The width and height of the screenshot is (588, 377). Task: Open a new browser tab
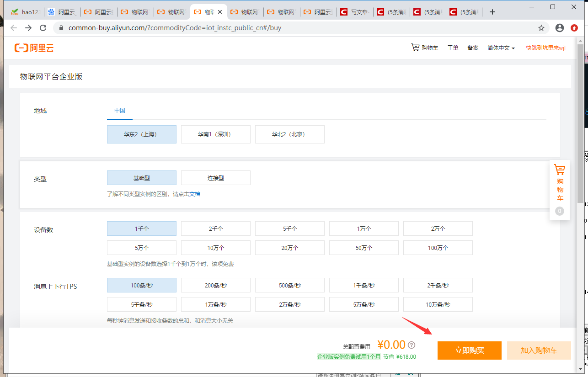492,12
